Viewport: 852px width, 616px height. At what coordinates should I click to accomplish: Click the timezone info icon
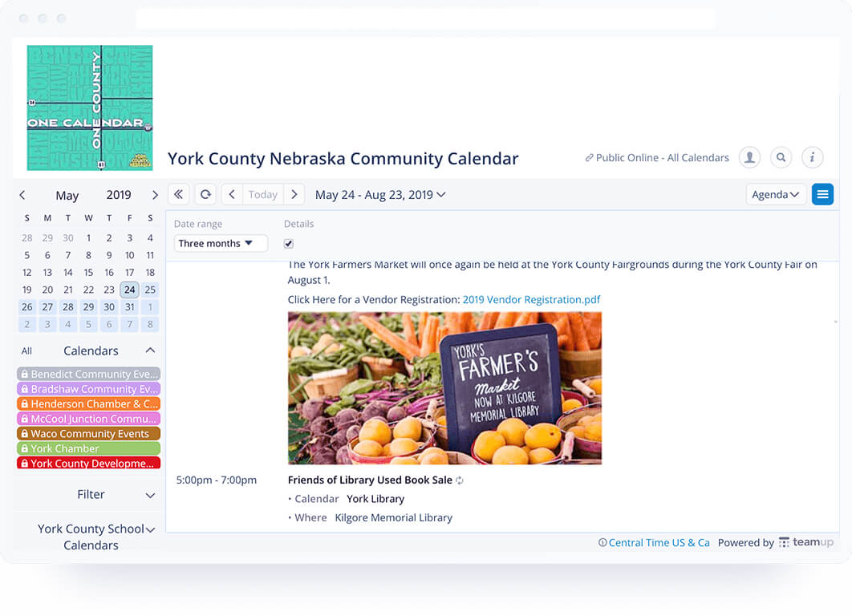[x=602, y=543]
